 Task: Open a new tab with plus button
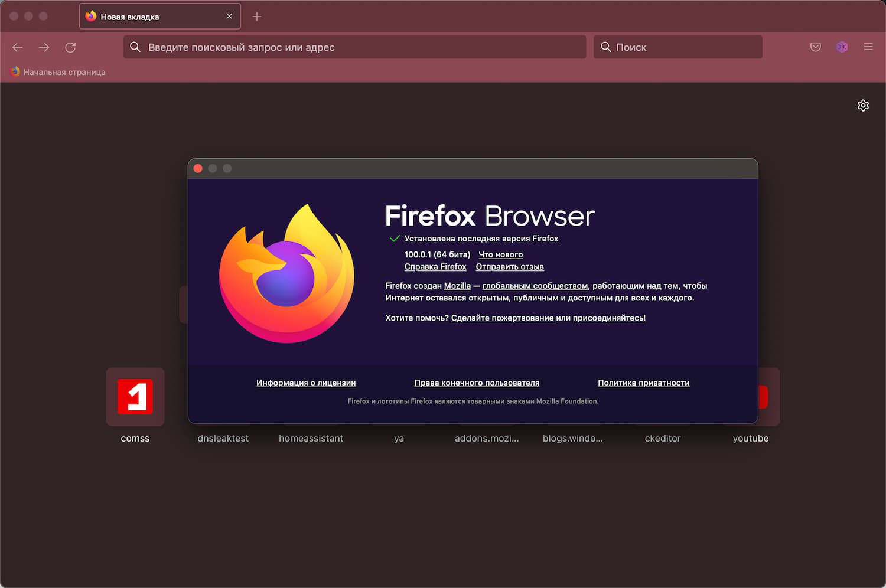tap(257, 17)
